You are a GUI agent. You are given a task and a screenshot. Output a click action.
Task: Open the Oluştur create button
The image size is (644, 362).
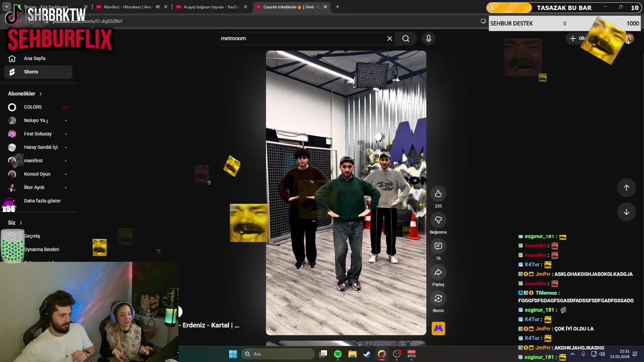pos(582,38)
